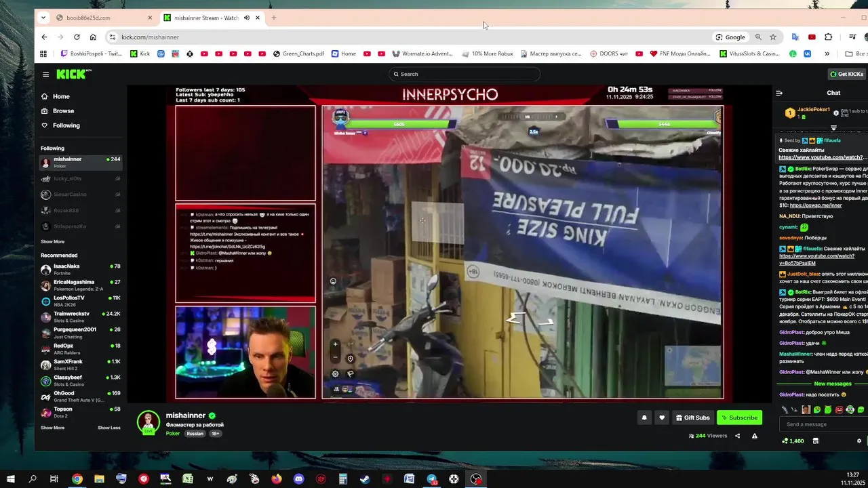
Task: Open the media controls toolbar icon
Action: pos(852,37)
